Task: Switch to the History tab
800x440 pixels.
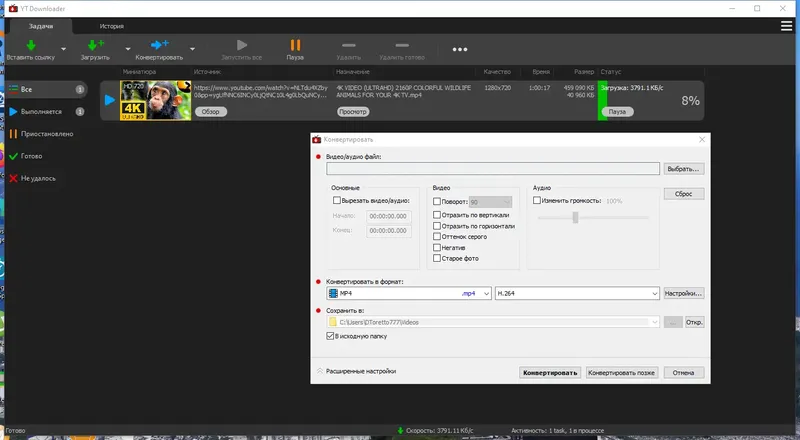Action: (x=112, y=26)
